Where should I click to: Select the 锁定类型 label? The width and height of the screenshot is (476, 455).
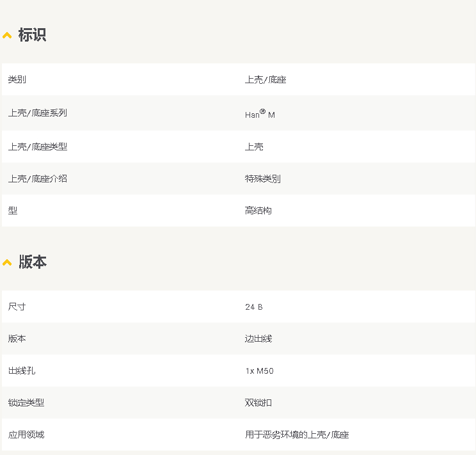(x=26, y=403)
